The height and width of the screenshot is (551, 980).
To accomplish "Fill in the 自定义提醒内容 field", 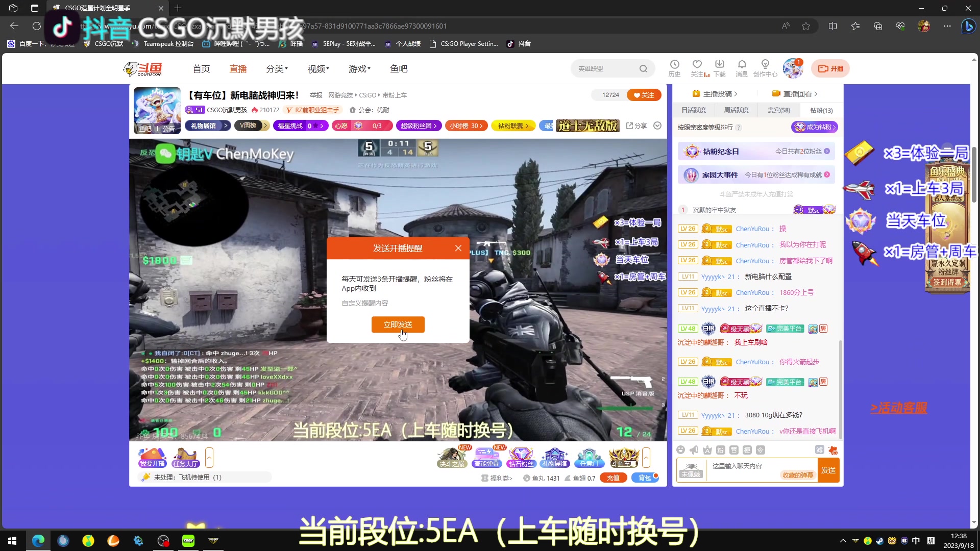I will [x=397, y=303].
